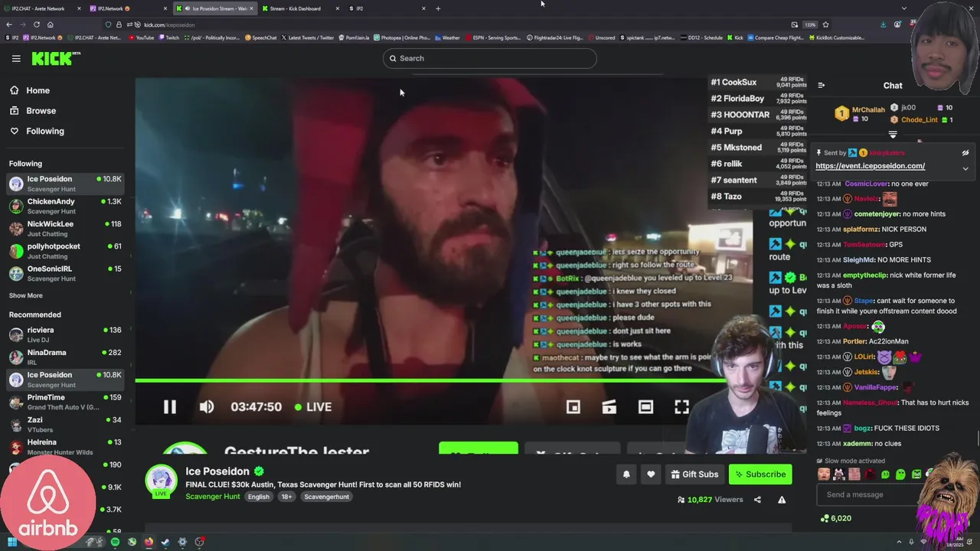Open Spotify icon on the taskbar
980x551 pixels.
(x=115, y=542)
